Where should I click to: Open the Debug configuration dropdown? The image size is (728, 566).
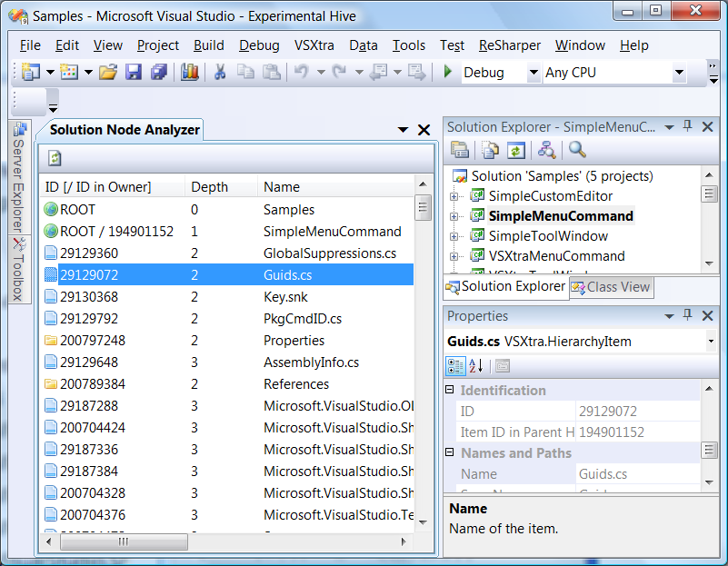(x=534, y=73)
